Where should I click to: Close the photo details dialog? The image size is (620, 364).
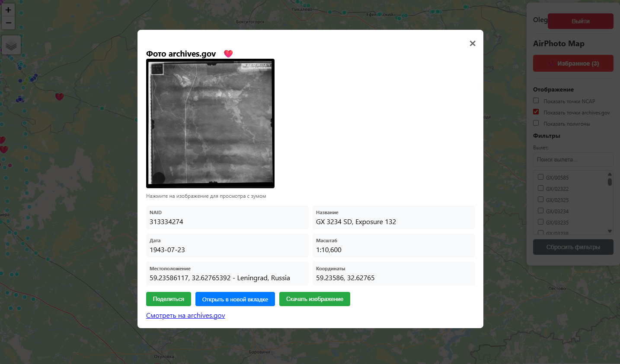click(472, 43)
